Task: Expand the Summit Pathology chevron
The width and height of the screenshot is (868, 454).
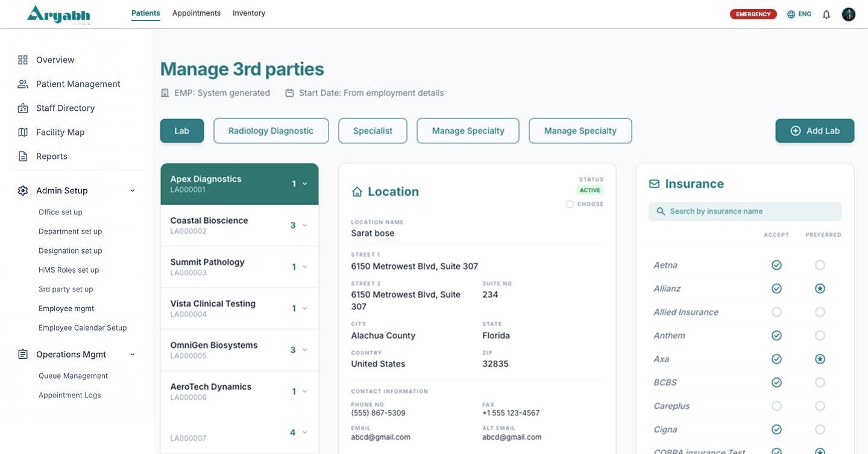Action: [304, 267]
